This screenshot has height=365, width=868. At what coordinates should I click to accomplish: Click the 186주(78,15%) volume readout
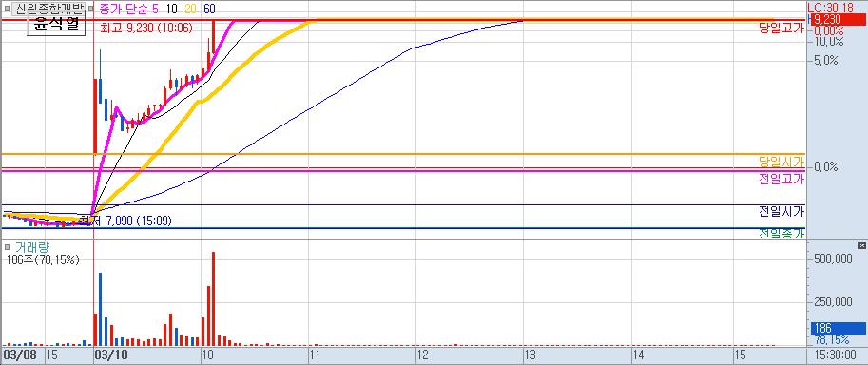pos(43,259)
